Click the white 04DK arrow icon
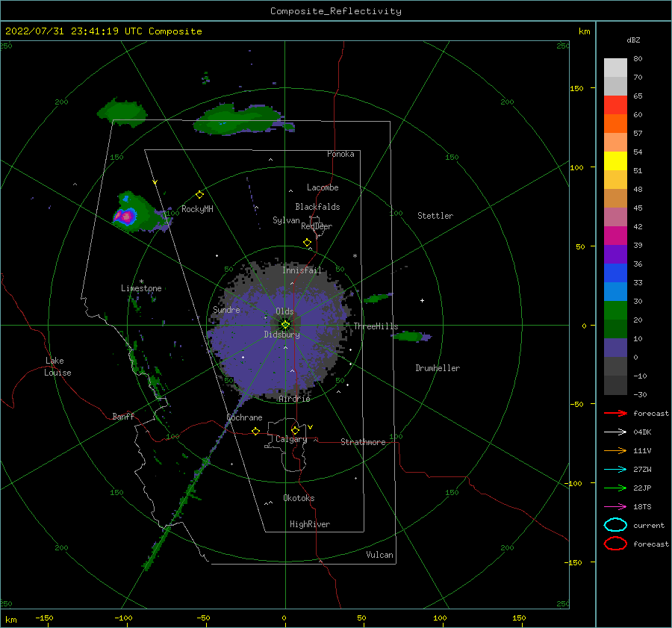Image resolution: width=672 pixels, height=628 pixels. (615, 432)
